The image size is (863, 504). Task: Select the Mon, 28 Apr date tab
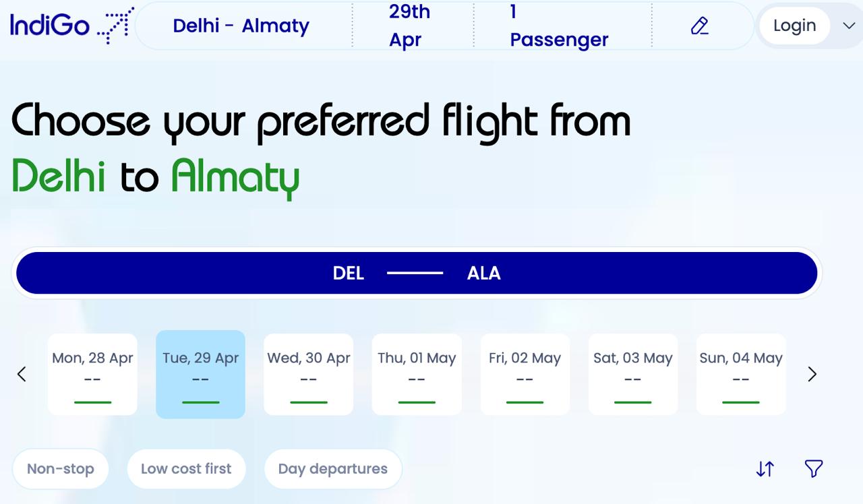tap(92, 374)
